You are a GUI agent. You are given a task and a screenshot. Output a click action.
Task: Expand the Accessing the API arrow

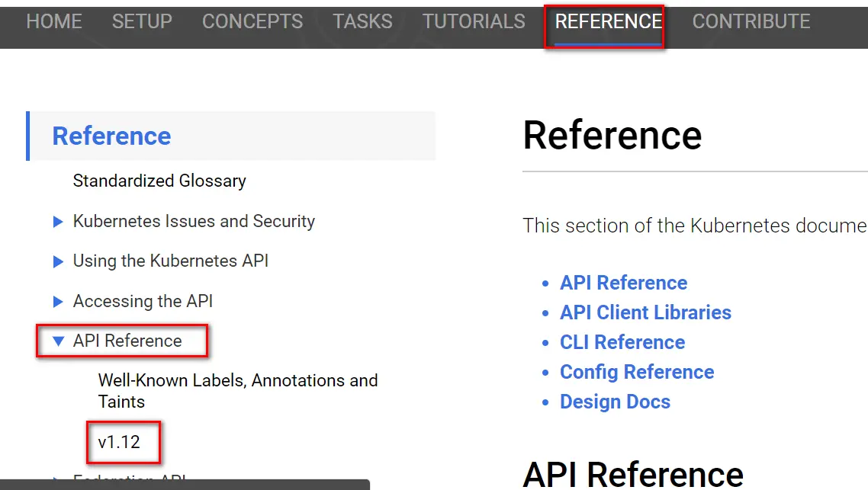coord(58,302)
